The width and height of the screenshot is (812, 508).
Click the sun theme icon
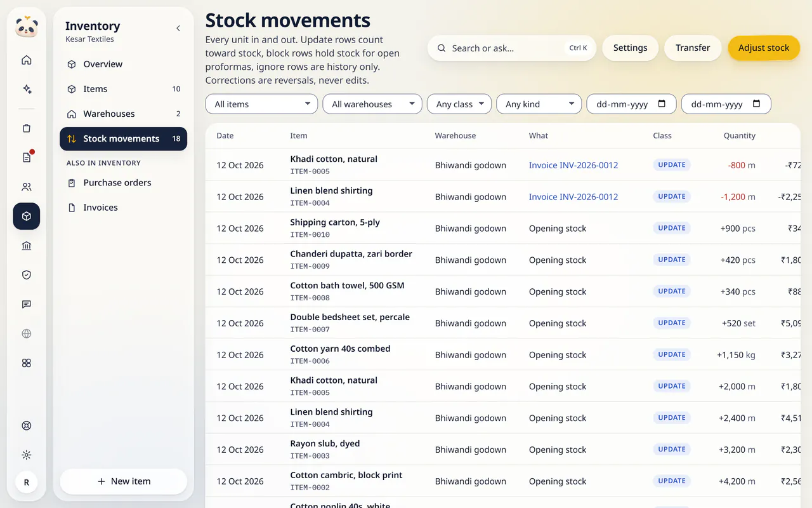coord(27,455)
